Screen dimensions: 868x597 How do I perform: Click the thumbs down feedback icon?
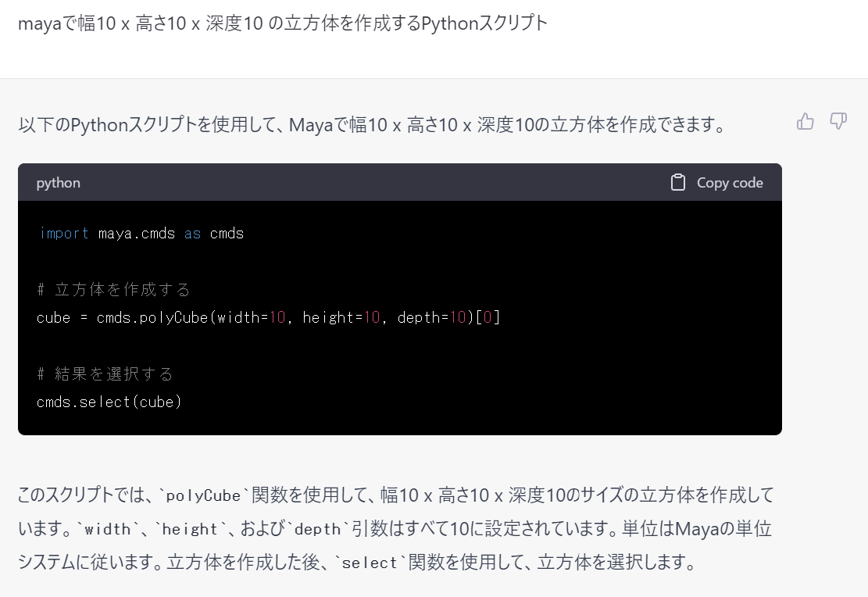838,121
